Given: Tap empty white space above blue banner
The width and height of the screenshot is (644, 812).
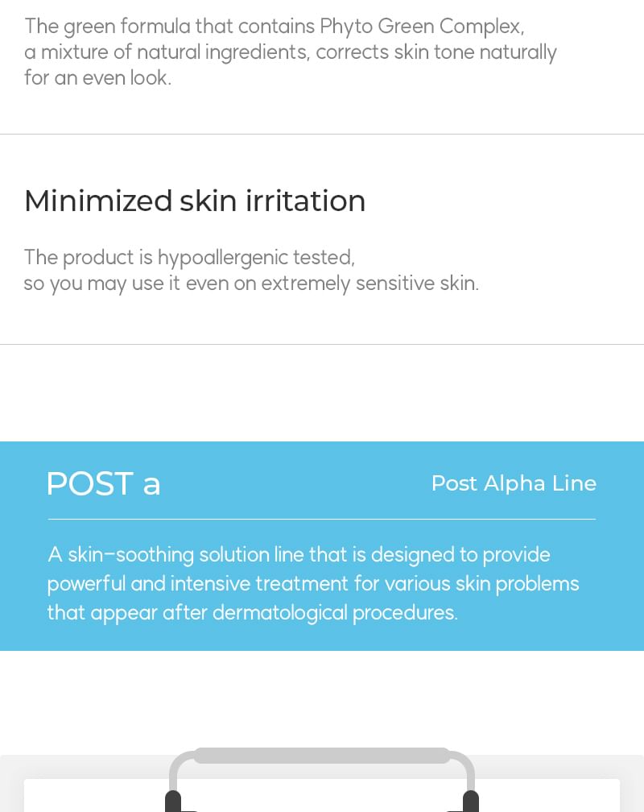Looking at the screenshot, I should point(322,393).
